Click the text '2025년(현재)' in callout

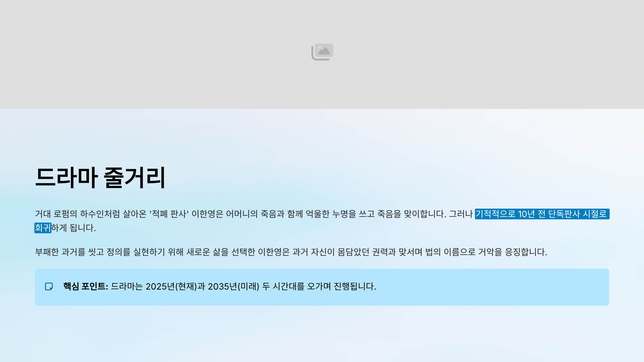(x=171, y=286)
